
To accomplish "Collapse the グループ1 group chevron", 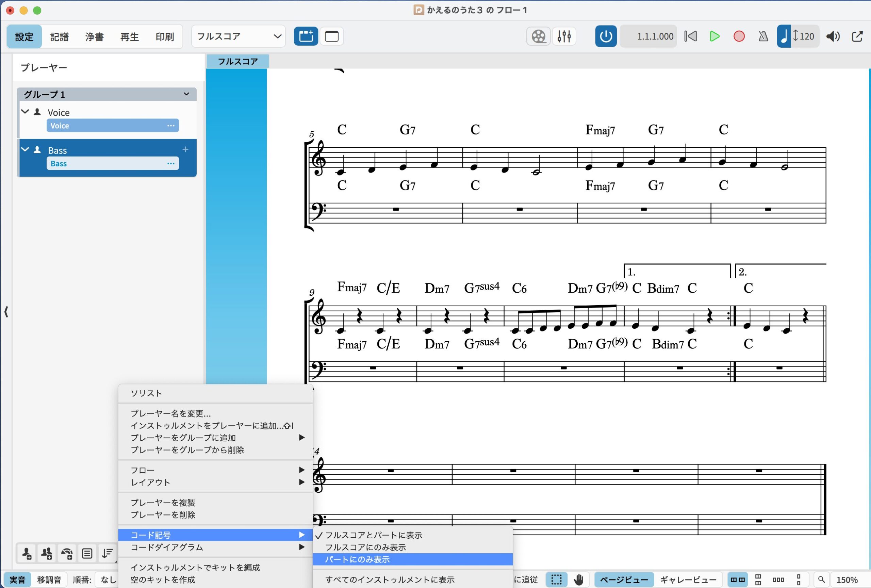I will click(x=186, y=94).
